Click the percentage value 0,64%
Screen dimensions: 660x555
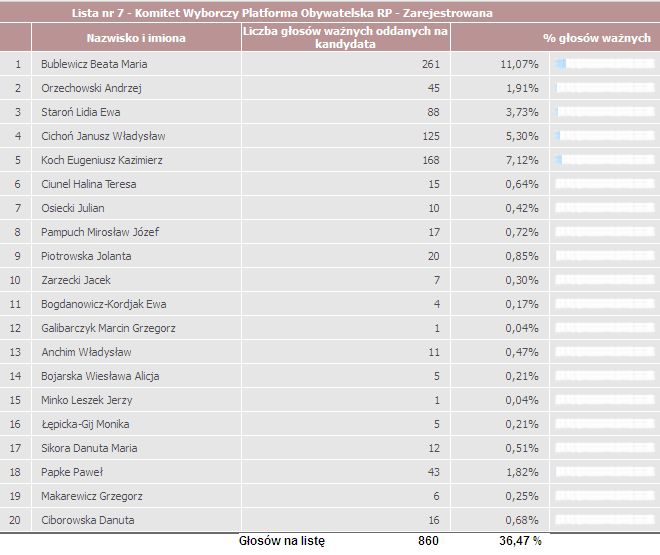[522, 184]
